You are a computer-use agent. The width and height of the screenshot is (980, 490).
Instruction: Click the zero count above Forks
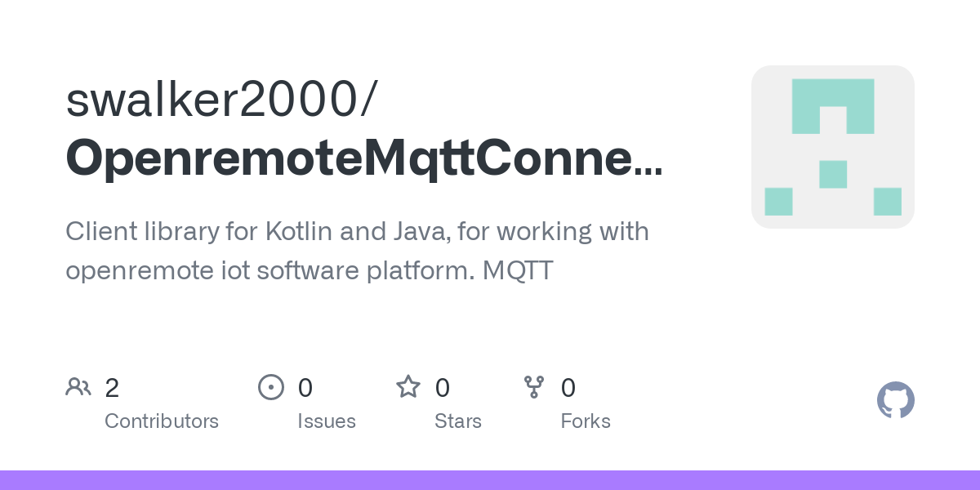(x=568, y=388)
